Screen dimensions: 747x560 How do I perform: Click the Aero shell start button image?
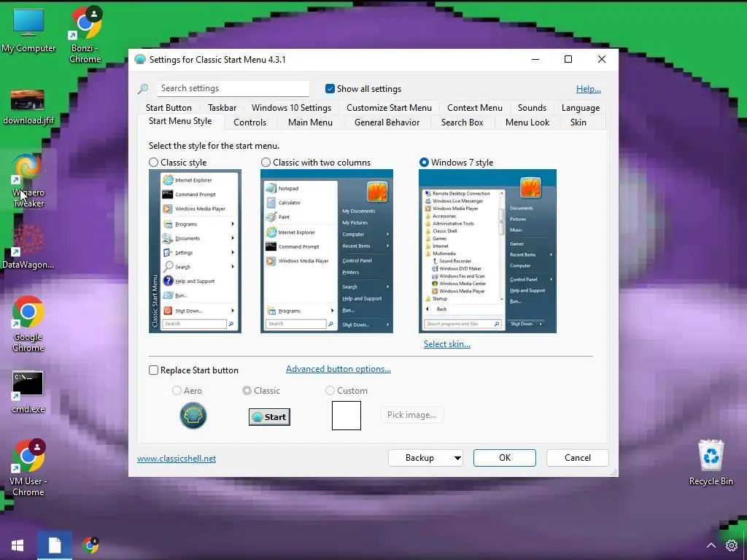[x=193, y=415]
